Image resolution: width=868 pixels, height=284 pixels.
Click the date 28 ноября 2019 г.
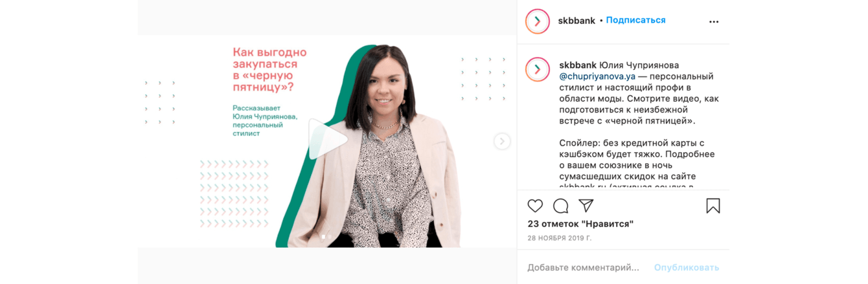tap(560, 238)
